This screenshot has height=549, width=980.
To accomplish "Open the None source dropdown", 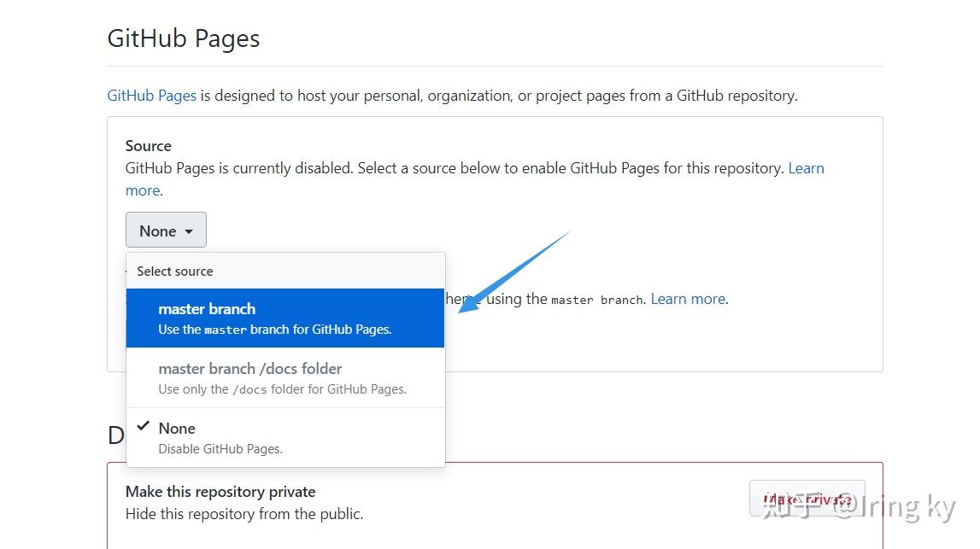I will [165, 229].
